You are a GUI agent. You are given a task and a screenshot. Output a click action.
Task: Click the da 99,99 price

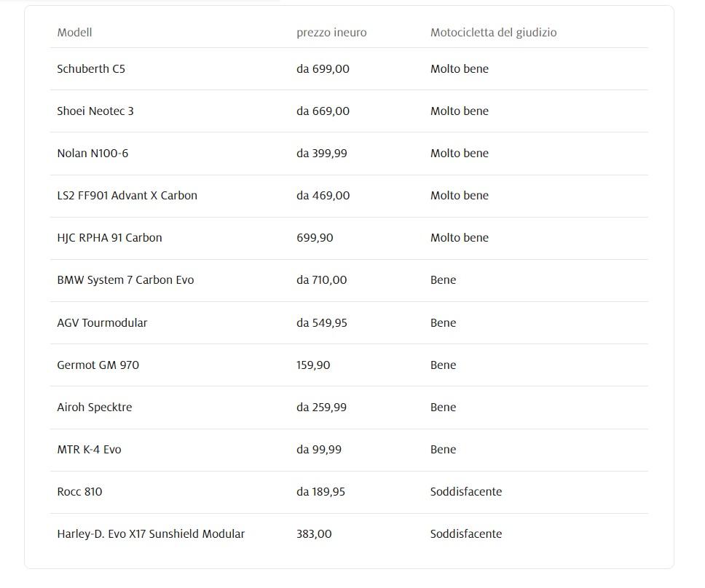pyautogui.click(x=319, y=450)
